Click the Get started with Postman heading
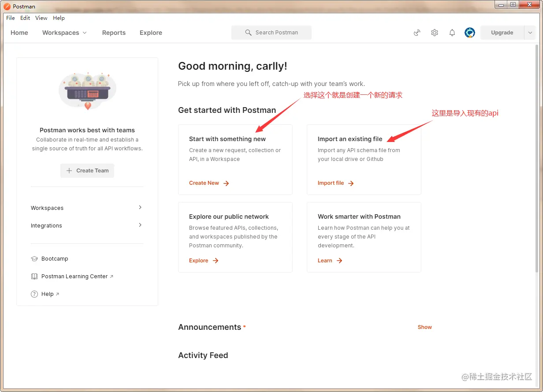The height and width of the screenshot is (392, 543). pos(227,110)
